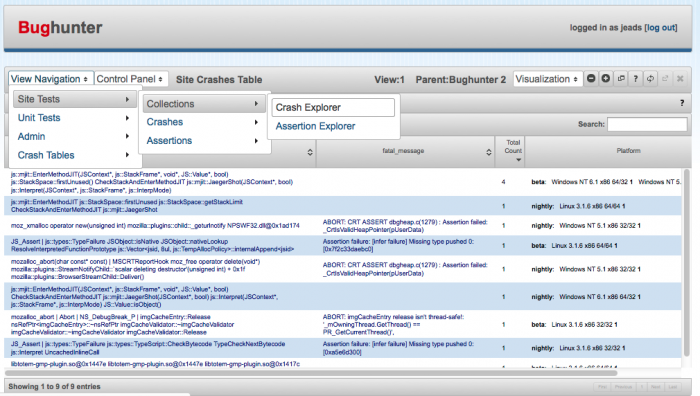Click the greyed-out open-in-new-window icon
The height and width of the screenshot is (396, 700).
pyautogui.click(x=665, y=79)
